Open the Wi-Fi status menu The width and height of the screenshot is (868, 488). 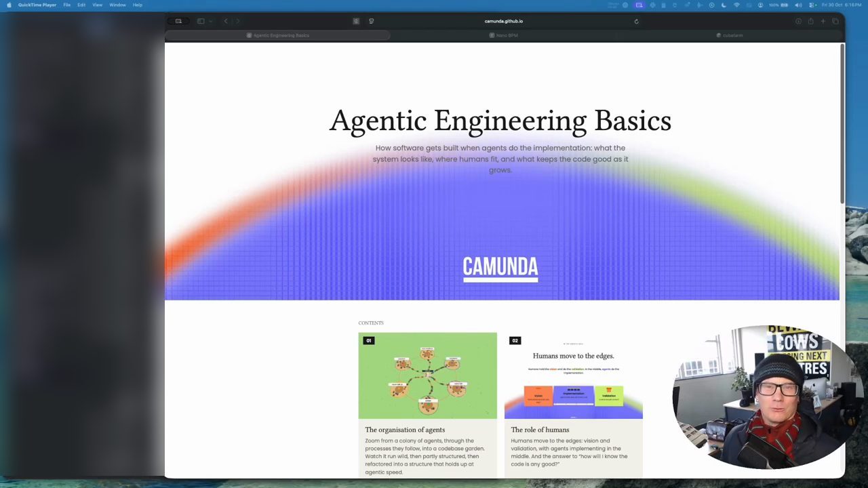(x=736, y=5)
